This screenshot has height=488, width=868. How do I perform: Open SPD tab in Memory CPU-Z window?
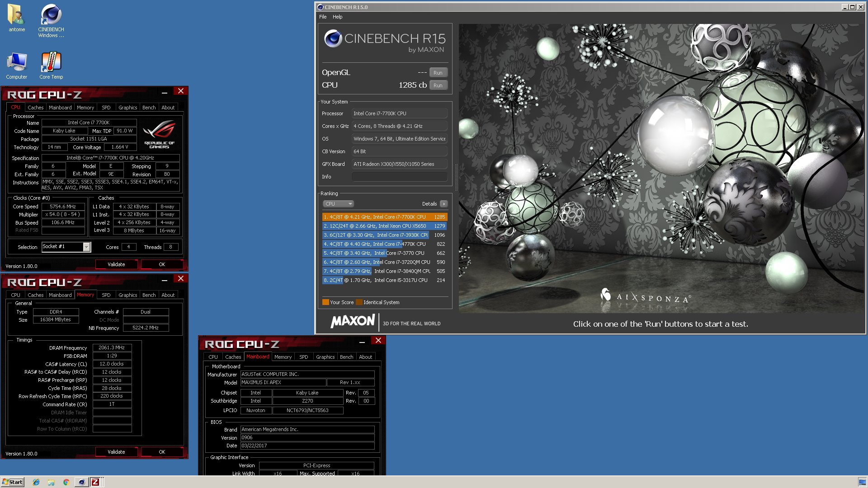106,295
